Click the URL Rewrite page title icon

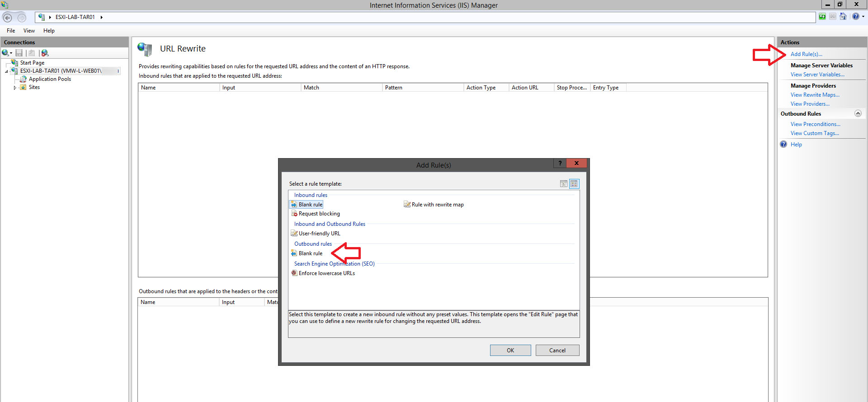click(145, 49)
